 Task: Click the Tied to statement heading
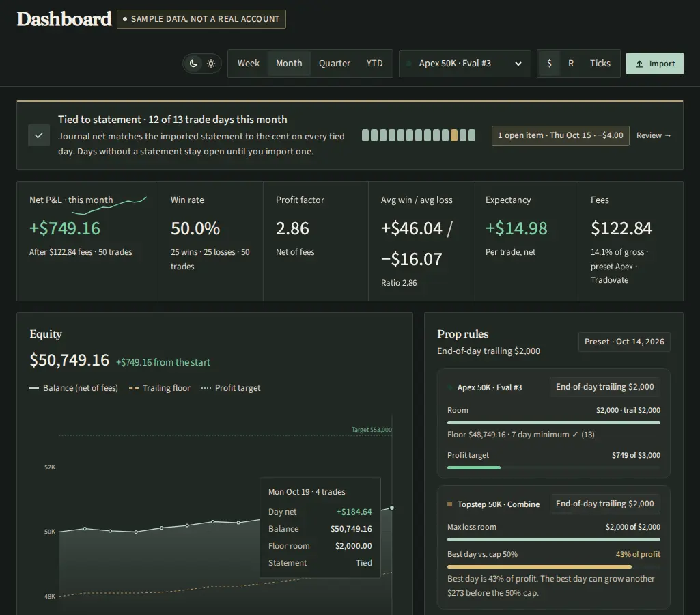point(173,120)
